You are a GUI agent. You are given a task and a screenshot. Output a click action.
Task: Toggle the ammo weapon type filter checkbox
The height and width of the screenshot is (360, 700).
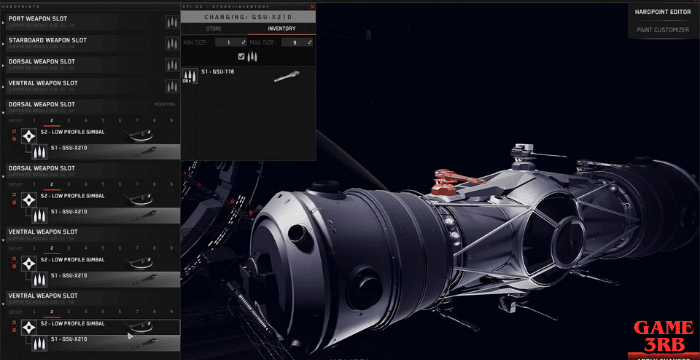(242, 56)
